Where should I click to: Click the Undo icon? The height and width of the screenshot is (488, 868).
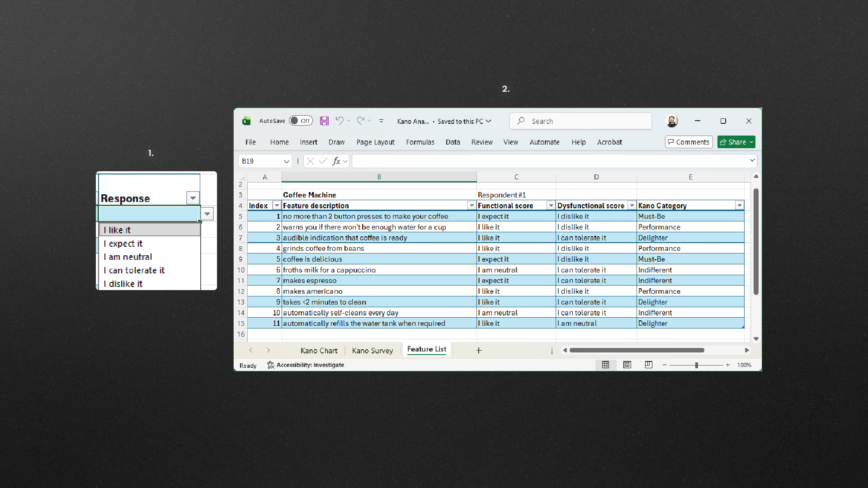[340, 121]
